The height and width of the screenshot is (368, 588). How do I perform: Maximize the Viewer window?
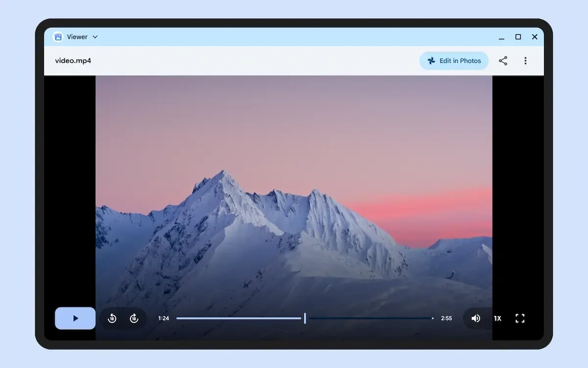pos(518,37)
